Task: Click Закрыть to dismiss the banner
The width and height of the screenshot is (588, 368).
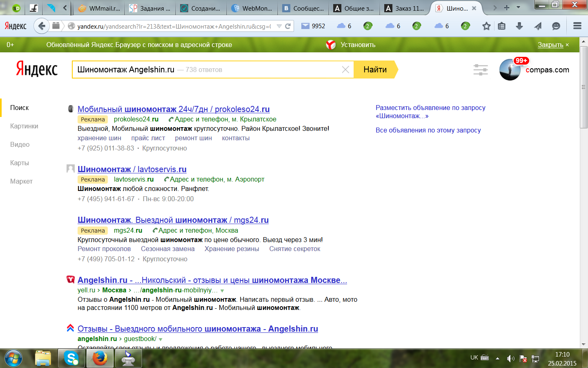Action: (x=550, y=45)
